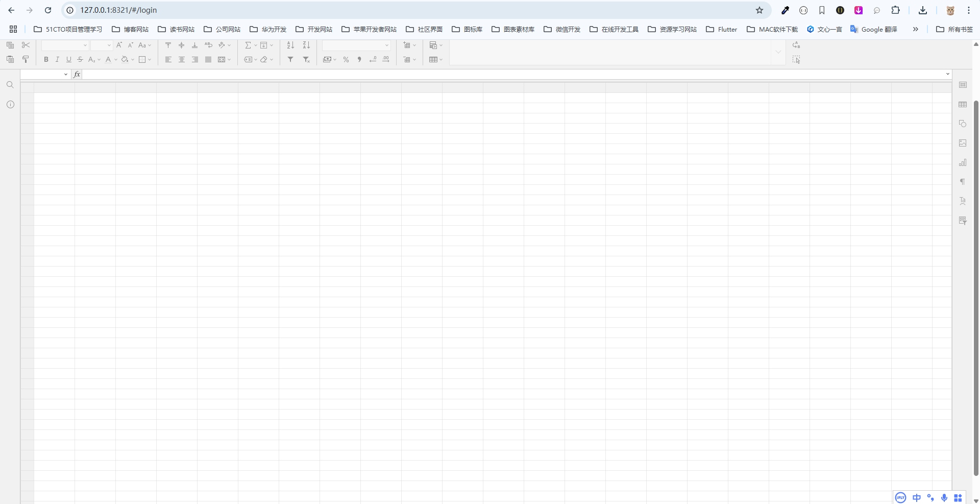Decrease decimal places

click(x=373, y=60)
